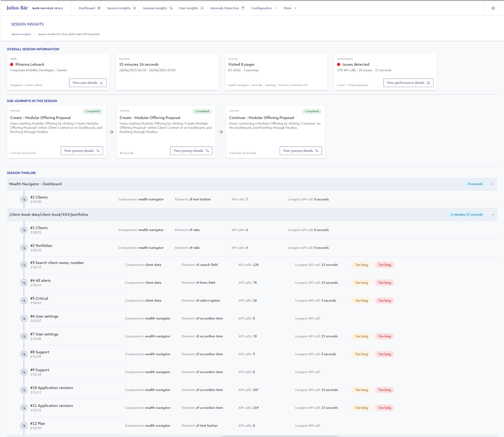View journey details for 1 minute 52 seconds journey

pyautogui.click(x=82, y=151)
